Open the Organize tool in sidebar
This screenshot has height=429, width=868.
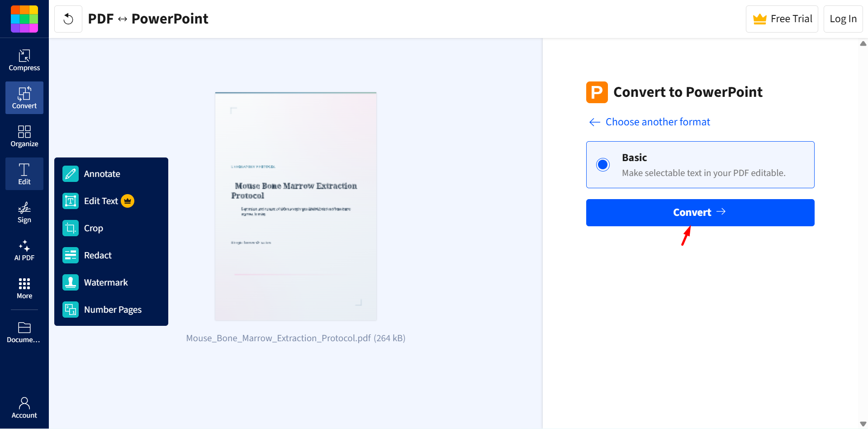click(24, 136)
